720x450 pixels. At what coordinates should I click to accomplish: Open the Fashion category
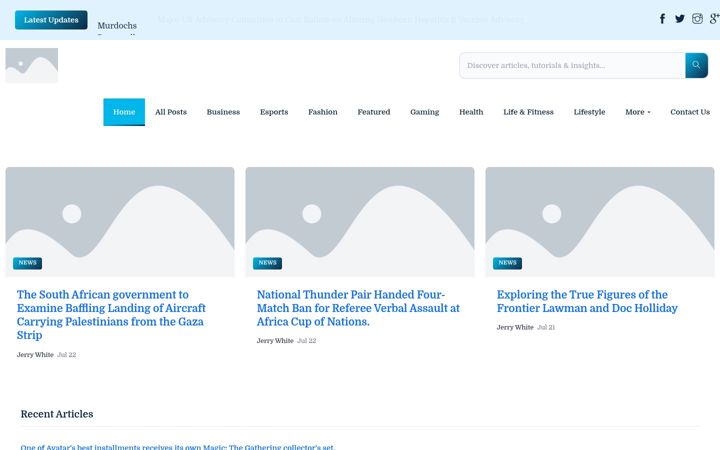point(323,112)
